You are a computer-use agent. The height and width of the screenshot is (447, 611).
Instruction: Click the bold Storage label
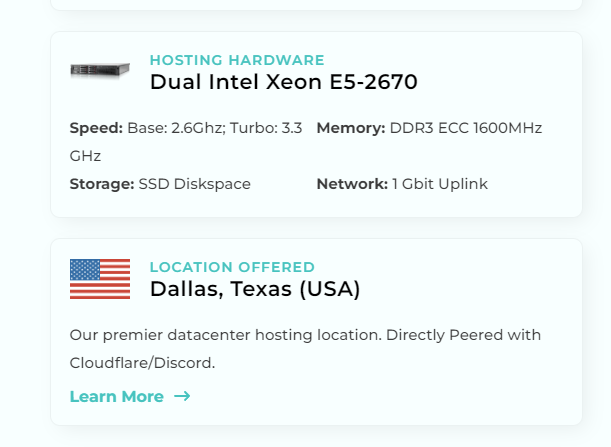(102, 184)
